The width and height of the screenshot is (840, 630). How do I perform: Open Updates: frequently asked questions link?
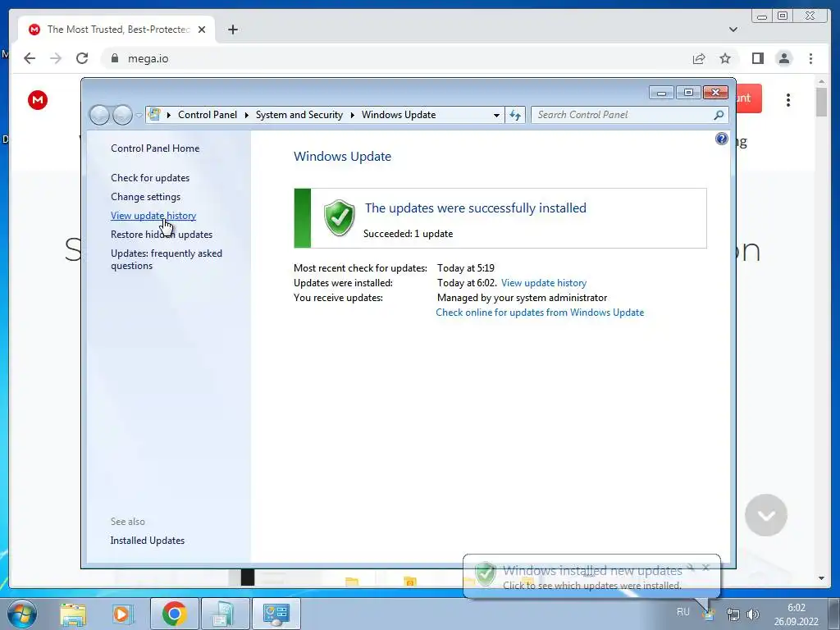pos(166,259)
